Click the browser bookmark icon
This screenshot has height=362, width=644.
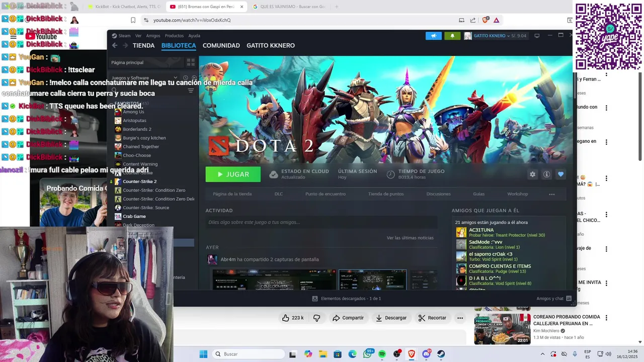133,20
